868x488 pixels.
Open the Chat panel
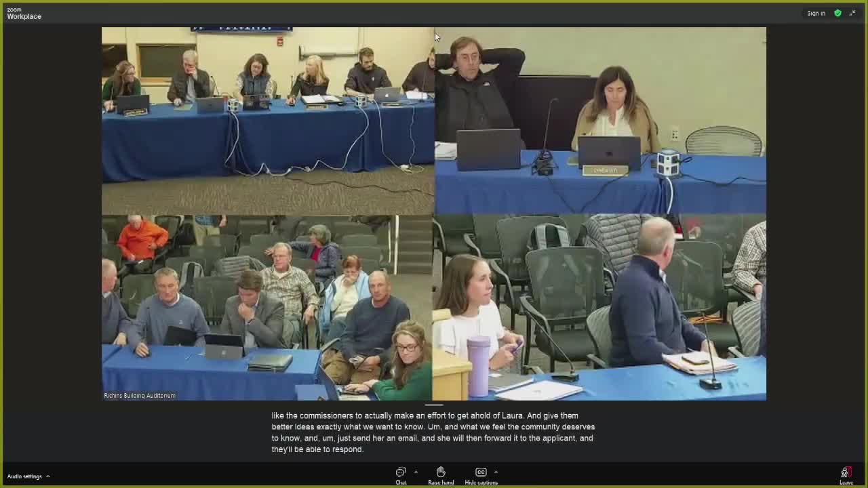(401, 476)
